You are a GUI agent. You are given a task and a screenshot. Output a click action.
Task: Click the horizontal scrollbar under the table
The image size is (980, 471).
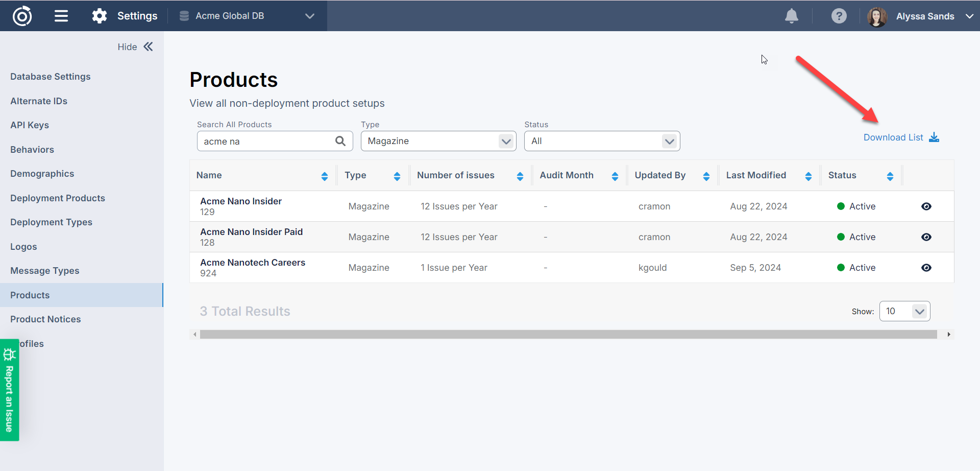[x=568, y=335]
